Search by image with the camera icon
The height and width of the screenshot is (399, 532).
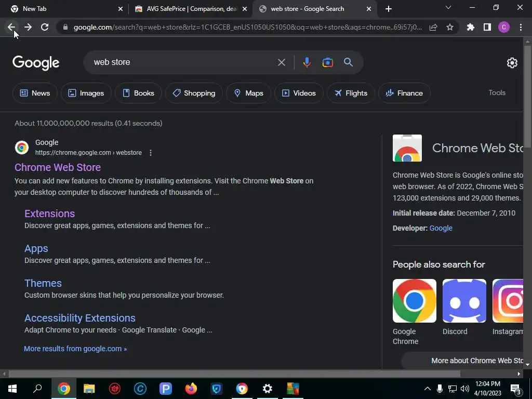[327, 62]
